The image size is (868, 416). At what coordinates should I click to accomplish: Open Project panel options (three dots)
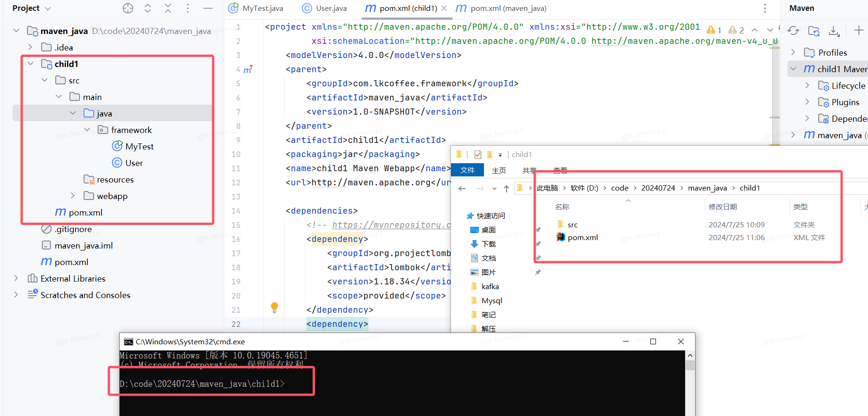pyautogui.click(x=188, y=8)
